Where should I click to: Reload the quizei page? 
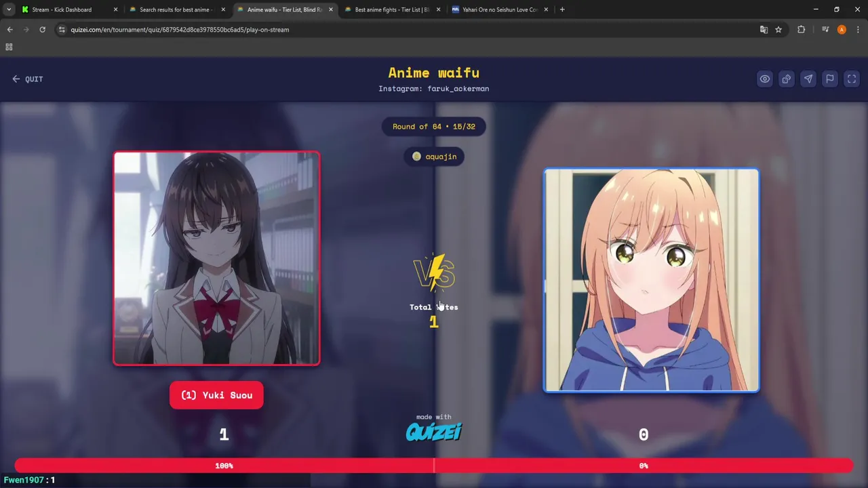(42, 30)
